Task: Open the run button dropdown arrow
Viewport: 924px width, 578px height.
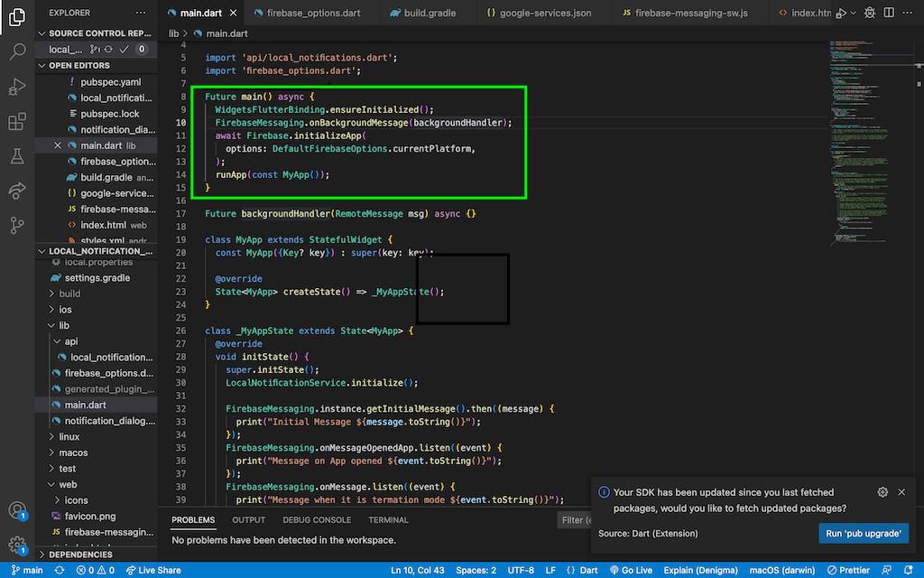Action: [x=854, y=14]
